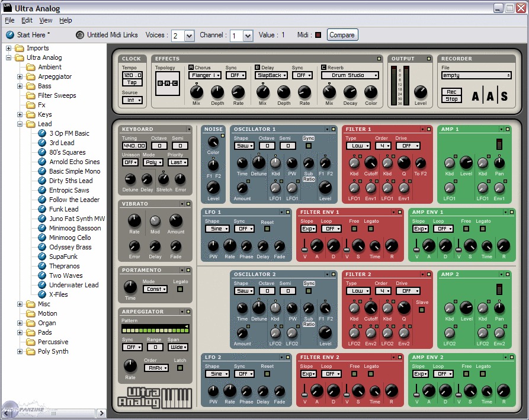Toggle Oscillator 1 Sync button

(x=308, y=146)
